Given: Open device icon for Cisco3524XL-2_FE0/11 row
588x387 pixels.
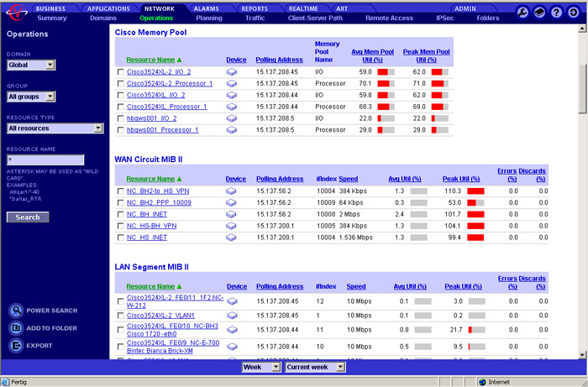Looking at the screenshot, I should pyautogui.click(x=232, y=301).
